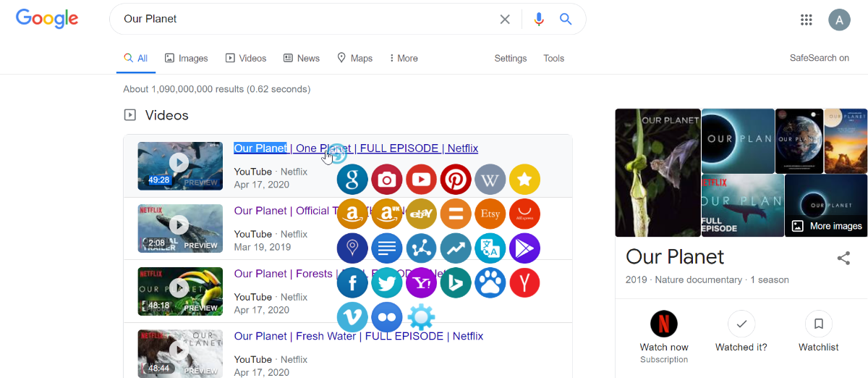
Task: Click the red Yandex icon
Action: pyautogui.click(x=524, y=282)
